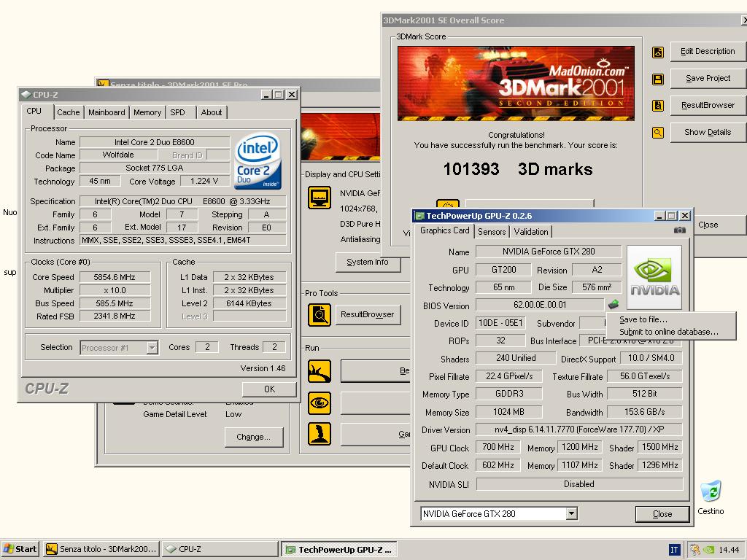The height and width of the screenshot is (560, 747).
Task: Click the ResultBrowser document icon in score window
Action: (658, 106)
